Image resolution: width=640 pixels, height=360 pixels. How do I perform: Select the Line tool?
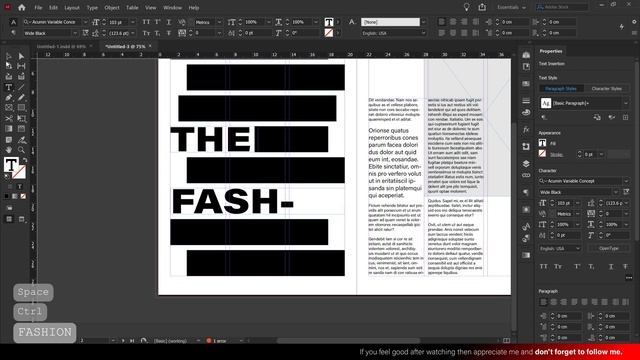point(21,87)
